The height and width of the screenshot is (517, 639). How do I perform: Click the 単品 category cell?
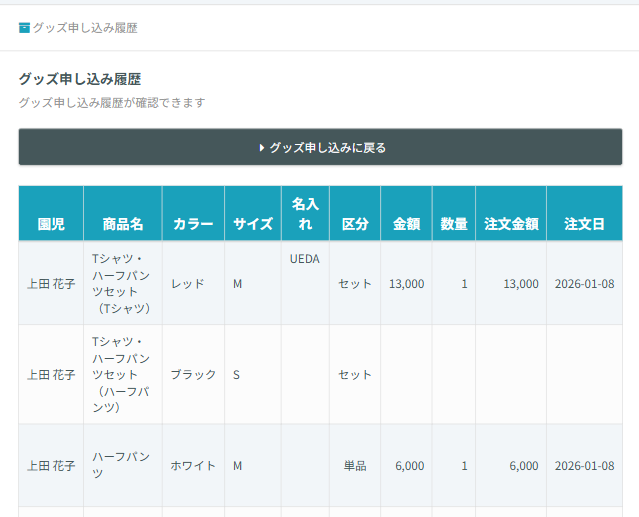[355, 466]
